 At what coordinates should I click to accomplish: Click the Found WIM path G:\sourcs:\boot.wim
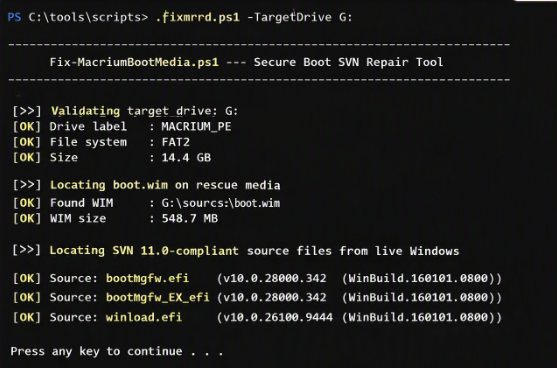click(x=221, y=203)
